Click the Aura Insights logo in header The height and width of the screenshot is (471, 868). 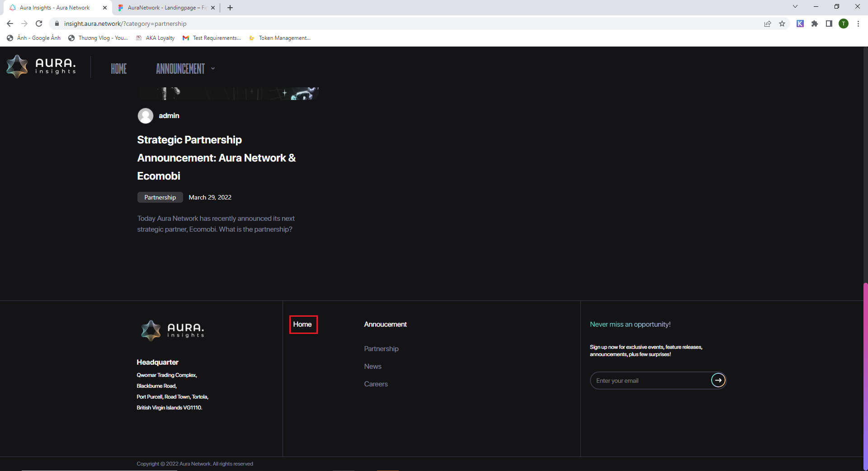[41, 67]
